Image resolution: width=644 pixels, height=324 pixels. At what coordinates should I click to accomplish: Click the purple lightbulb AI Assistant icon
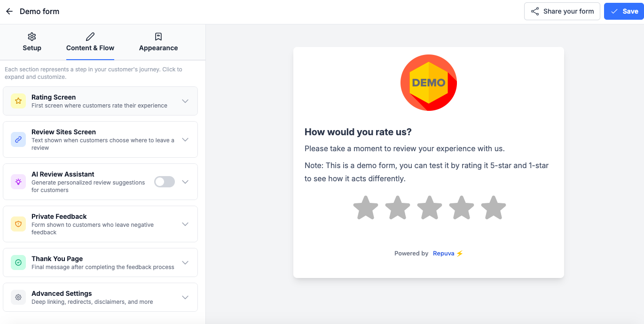click(18, 182)
